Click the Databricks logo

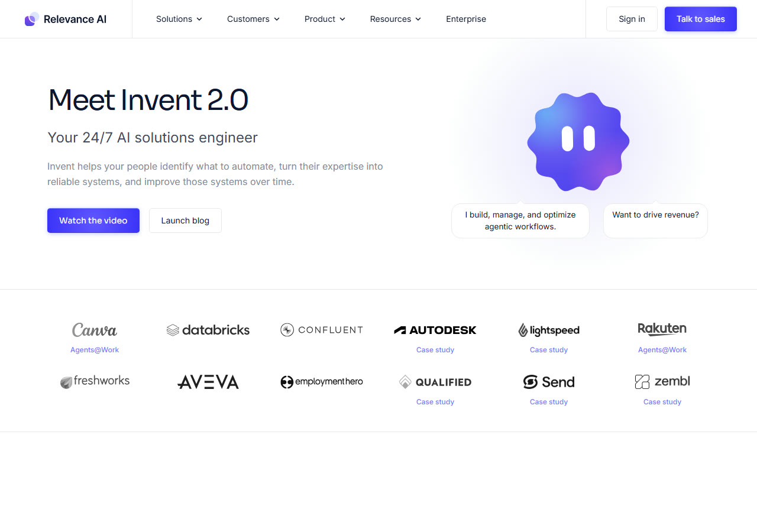coord(208,330)
